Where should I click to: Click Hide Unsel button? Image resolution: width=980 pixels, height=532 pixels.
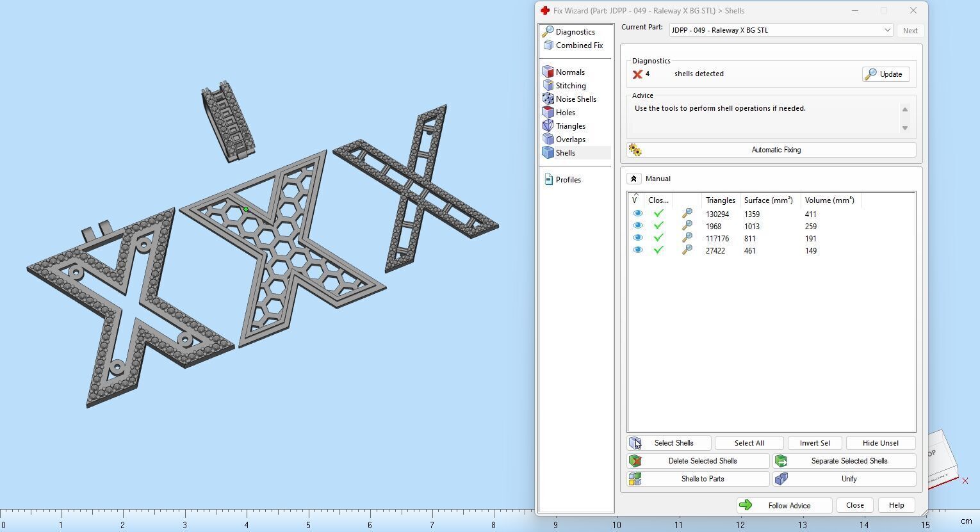(880, 443)
